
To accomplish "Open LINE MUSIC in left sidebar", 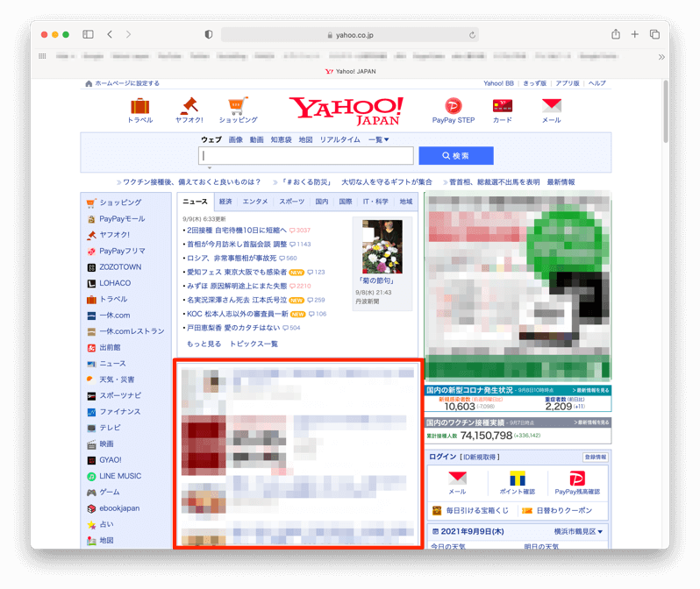I will pyautogui.click(x=120, y=476).
